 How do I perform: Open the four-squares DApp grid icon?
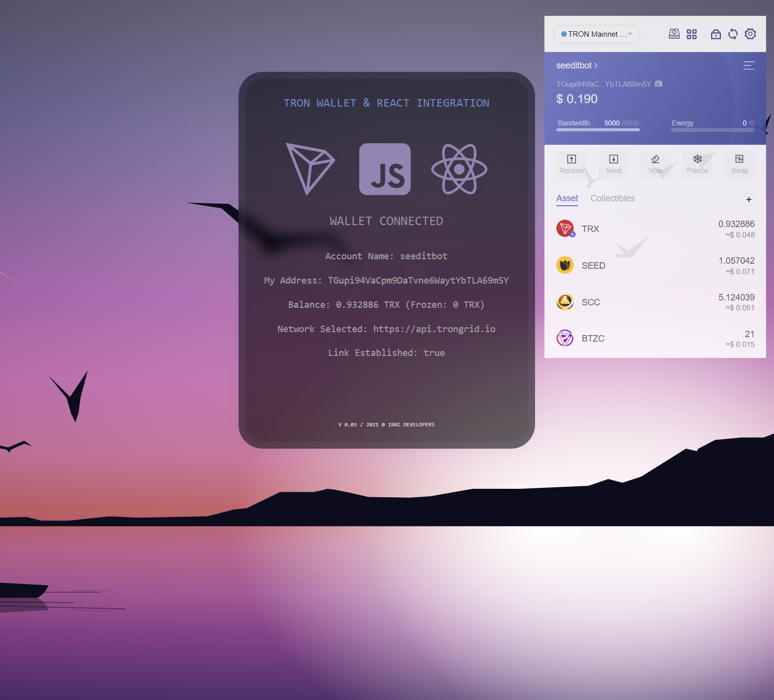(x=692, y=34)
